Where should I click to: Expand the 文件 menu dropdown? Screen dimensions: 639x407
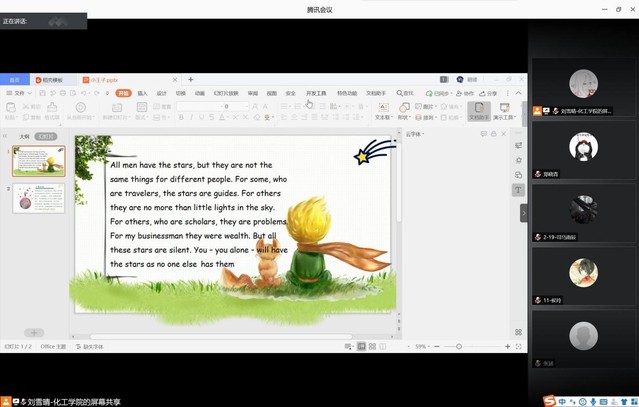coord(17,93)
